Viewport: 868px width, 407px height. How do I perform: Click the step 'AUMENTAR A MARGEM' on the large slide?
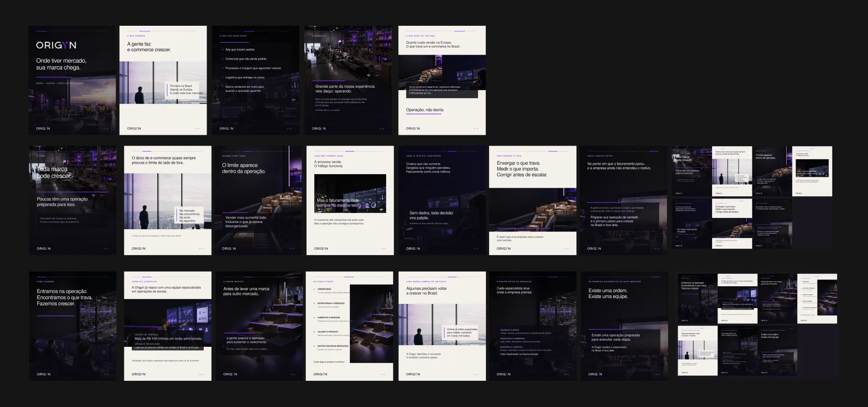tap(329, 317)
